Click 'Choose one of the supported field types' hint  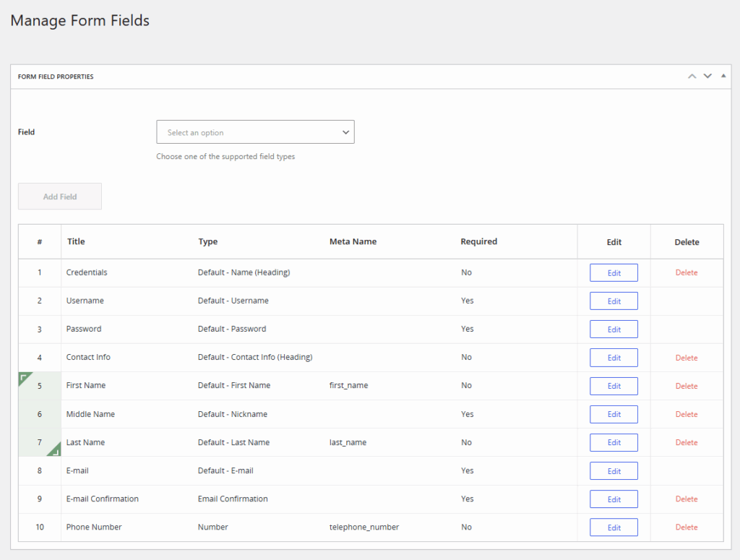point(225,156)
